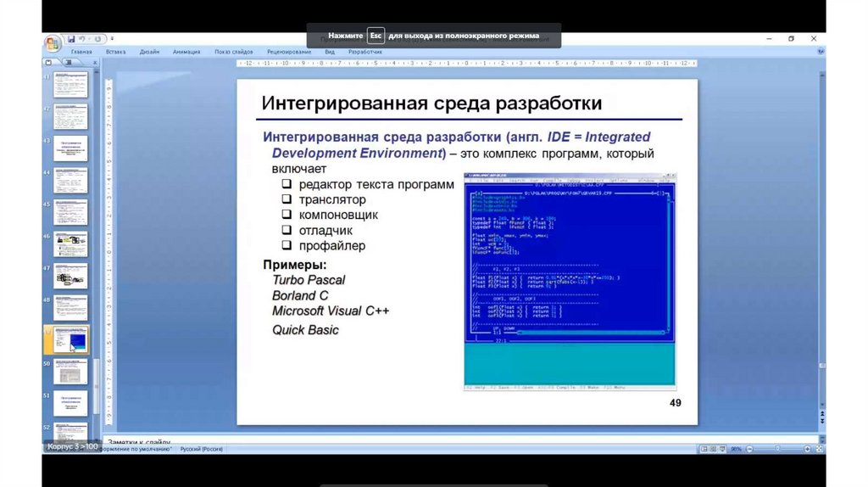Image resolution: width=868 pixels, height=487 pixels.
Task: Select slide 50 thumbnail in the panel
Action: coord(70,371)
